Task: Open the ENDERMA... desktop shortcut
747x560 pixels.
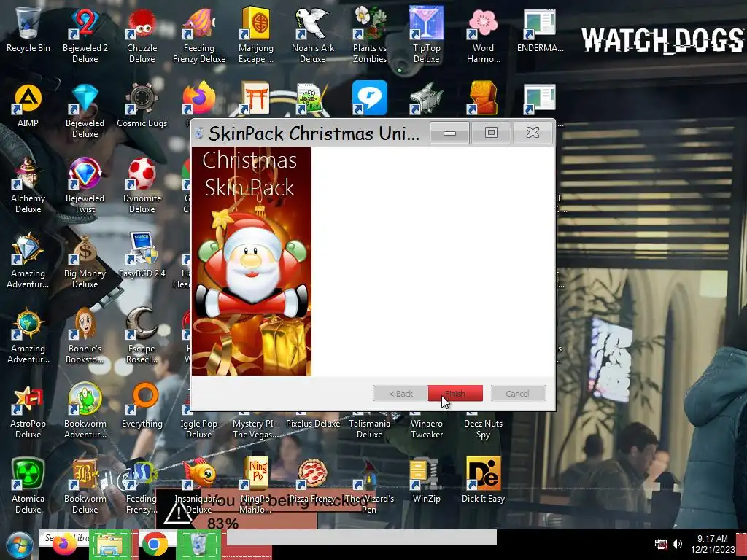Action: [541, 30]
